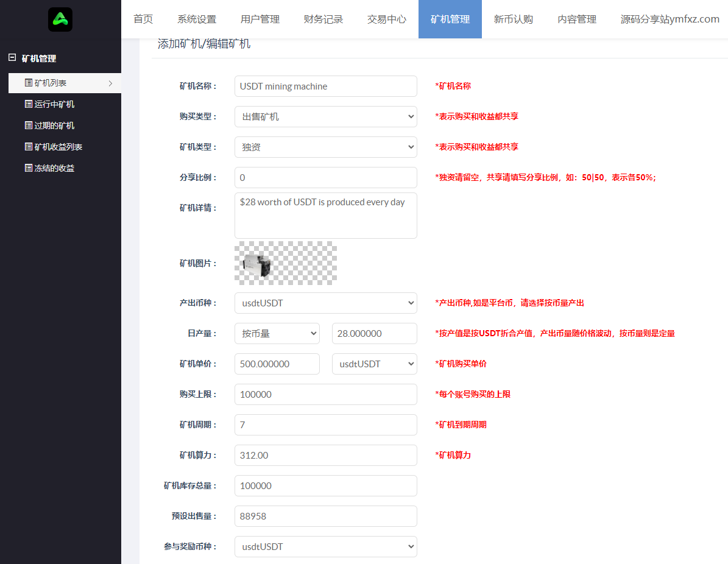
Task: Focus the 矿机名称 text field
Action: pos(325,86)
